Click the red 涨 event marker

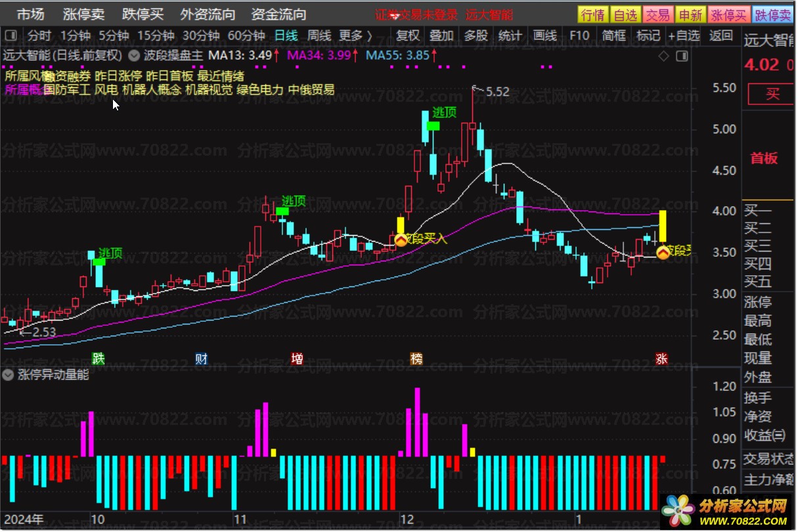(x=661, y=359)
